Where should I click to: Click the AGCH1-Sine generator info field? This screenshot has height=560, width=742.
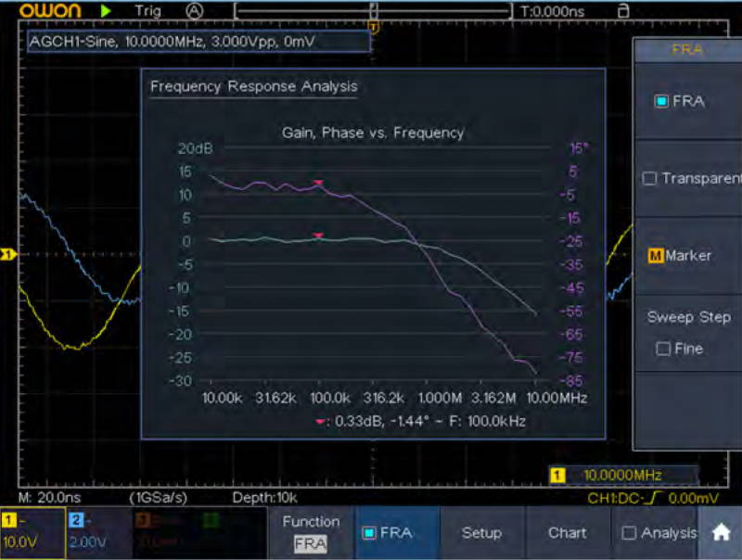(198, 42)
